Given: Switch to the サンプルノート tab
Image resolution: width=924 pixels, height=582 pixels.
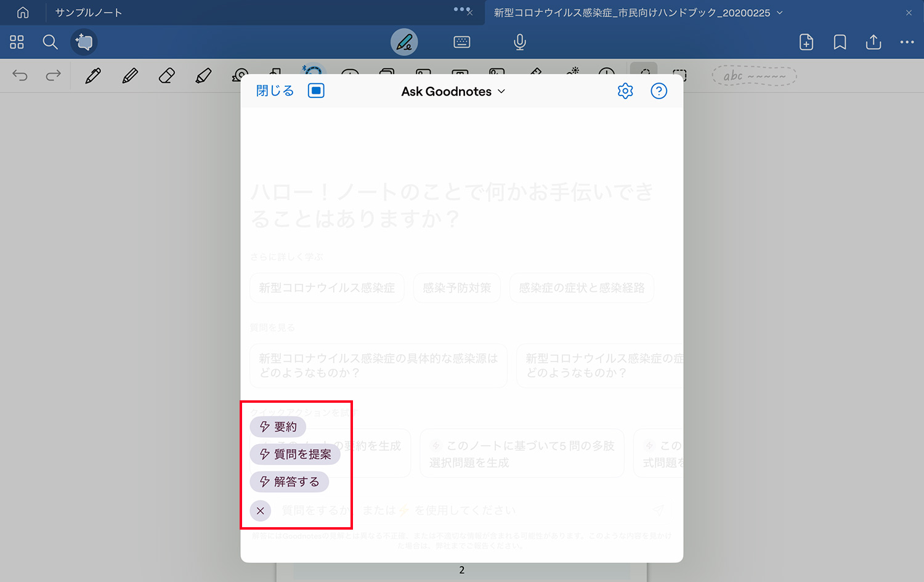Looking at the screenshot, I should click(x=89, y=12).
